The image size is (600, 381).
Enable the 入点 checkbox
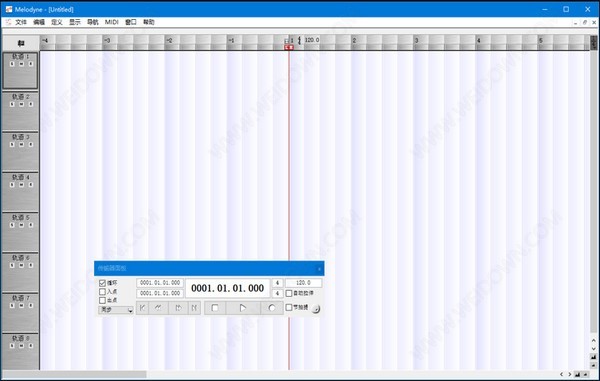(102, 291)
